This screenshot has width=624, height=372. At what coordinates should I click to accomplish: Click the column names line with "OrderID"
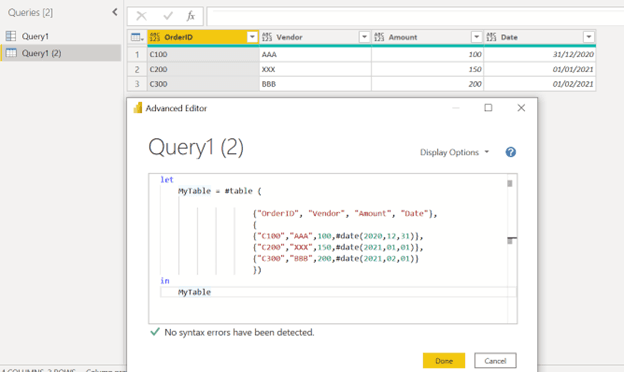point(345,214)
